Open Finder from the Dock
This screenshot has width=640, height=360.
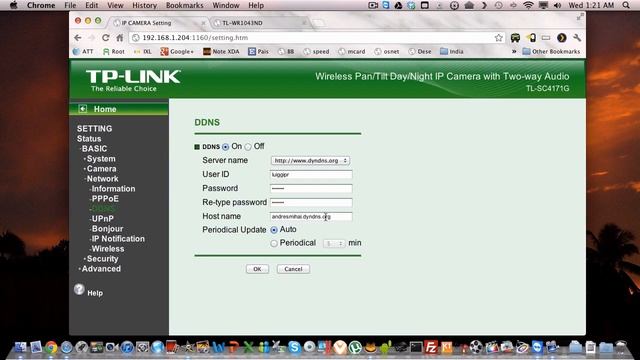[20, 347]
